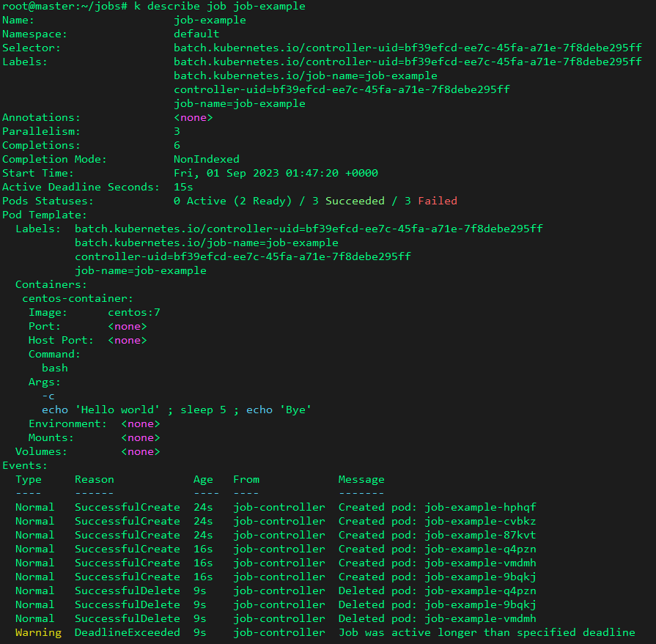
Task: Click the Environment '<none>' value
Action: 141,423
